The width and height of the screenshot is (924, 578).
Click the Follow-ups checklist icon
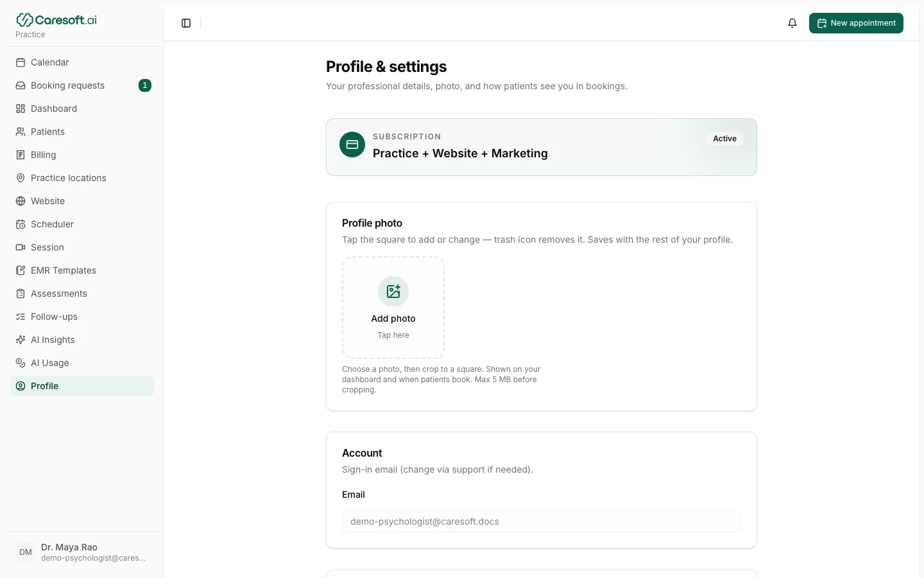[21, 317]
